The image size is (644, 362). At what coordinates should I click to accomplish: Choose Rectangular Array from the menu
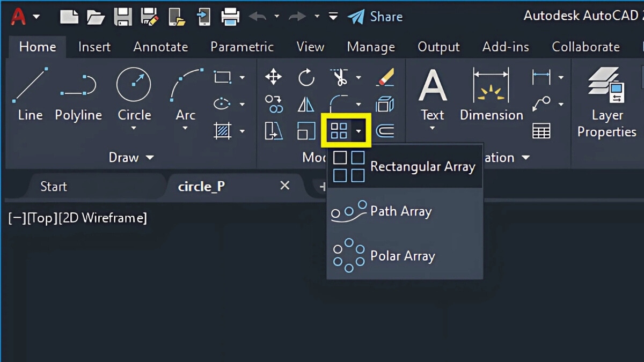click(405, 167)
